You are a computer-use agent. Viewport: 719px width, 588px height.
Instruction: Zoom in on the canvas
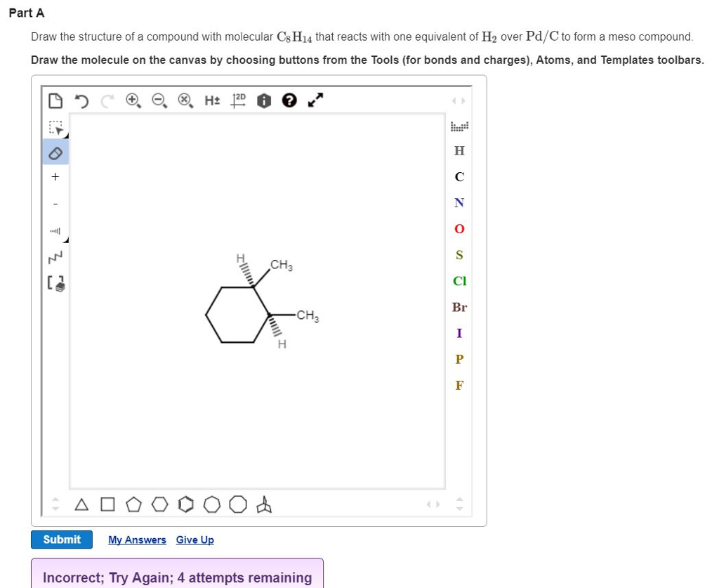click(133, 100)
